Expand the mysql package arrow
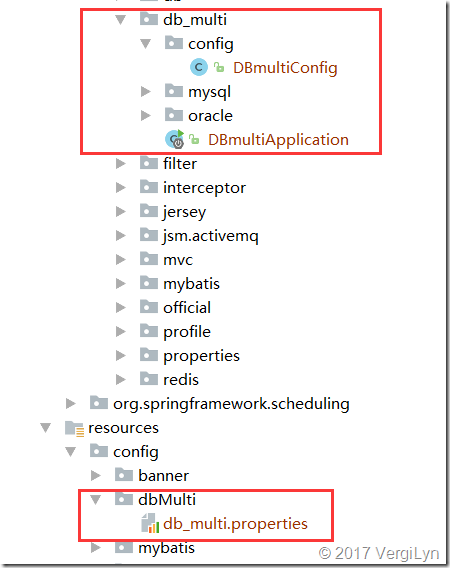The height and width of the screenshot is (568, 450). coord(146,92)
